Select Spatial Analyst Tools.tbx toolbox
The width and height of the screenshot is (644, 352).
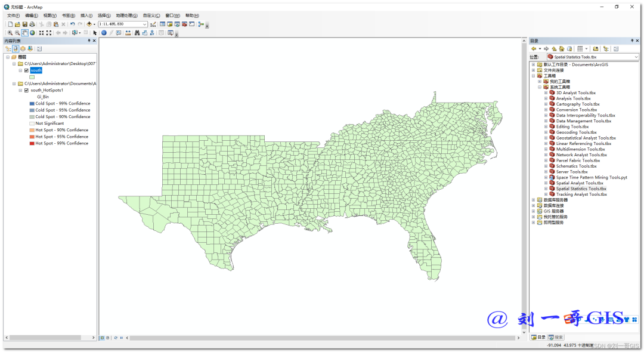coord(580,183)
